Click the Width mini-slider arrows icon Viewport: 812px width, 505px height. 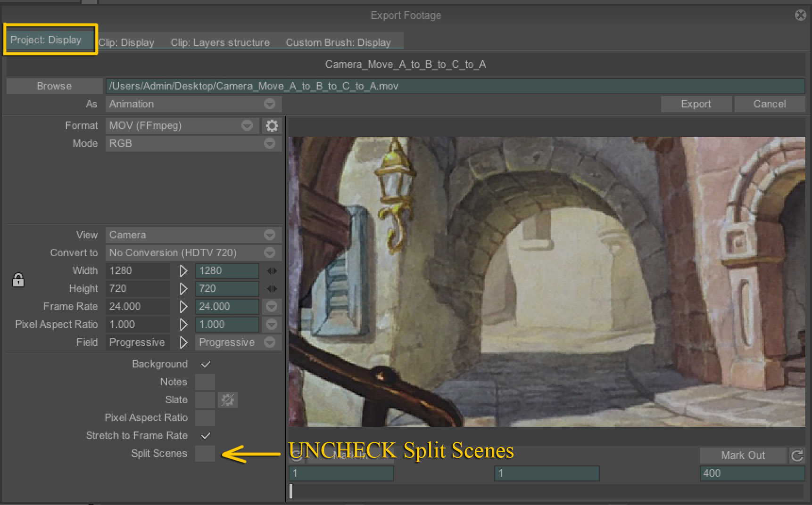[x=272, y=271]
